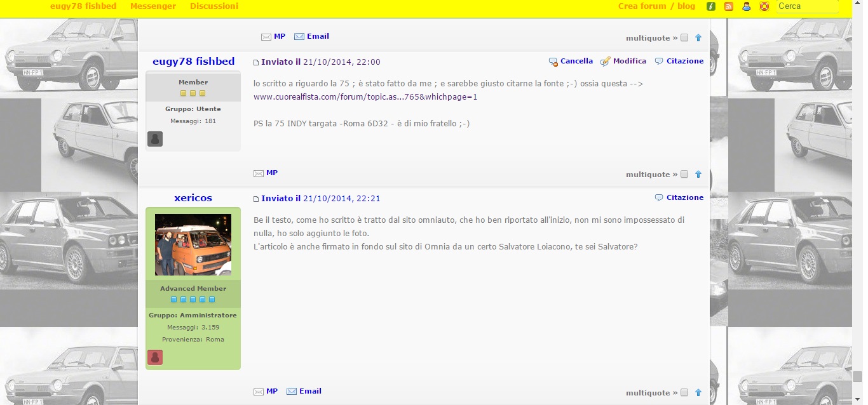Open eugy78 fishbed's username above profile box

[193, 62]
